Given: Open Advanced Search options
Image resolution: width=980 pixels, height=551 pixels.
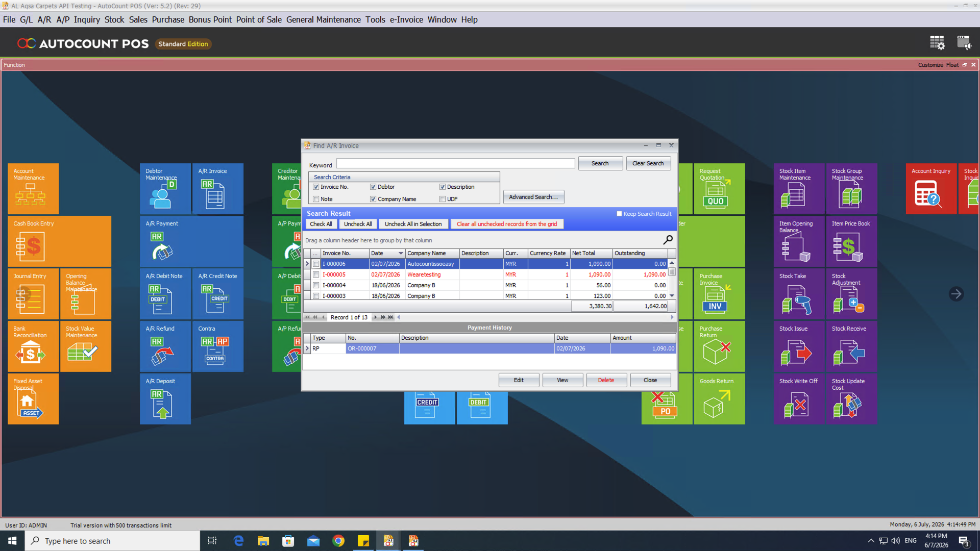Looking at the screenshot, I should pyautogui.click(x=533, y=197).
